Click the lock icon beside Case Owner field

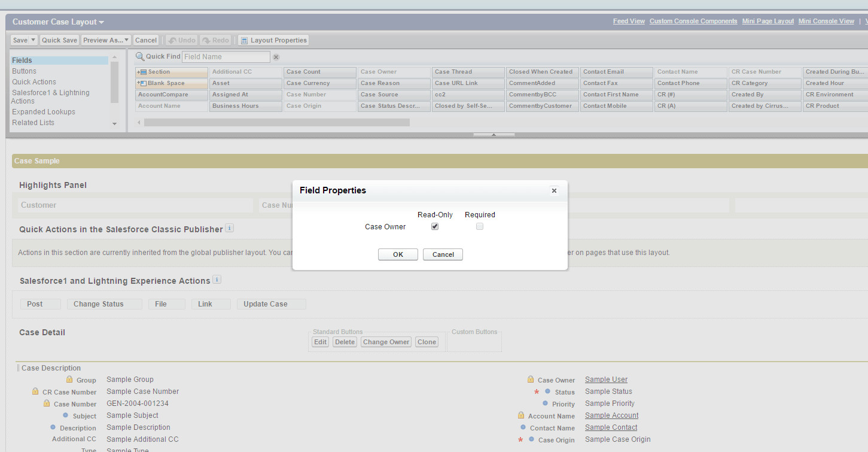pos(531,380)
